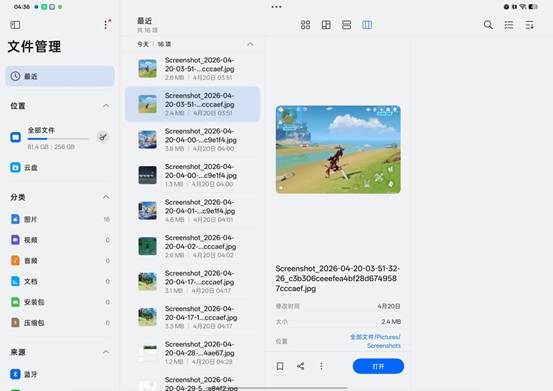Click the 音频 category icon
This screenshot has height=391, width=553.
tap(15, 261)
